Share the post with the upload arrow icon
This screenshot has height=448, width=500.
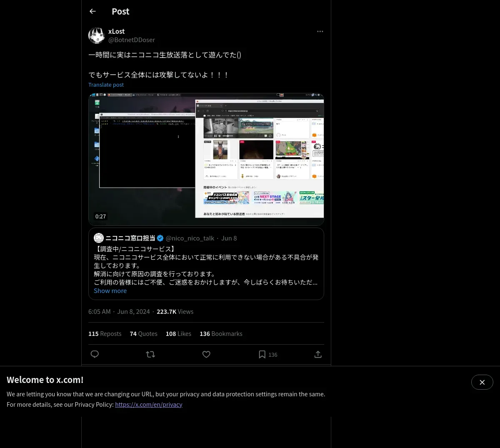318,354
